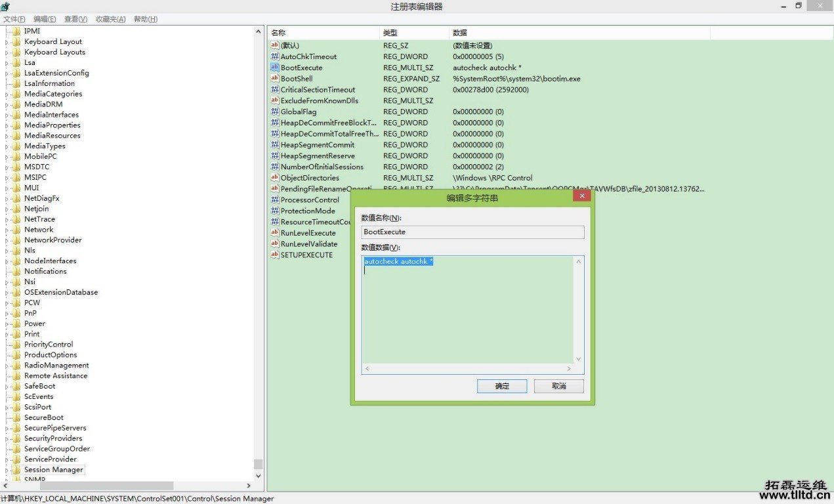Click the Registry Editor title bar icon
The height and width of the screenshot is (504, 834).
(6, 7)
